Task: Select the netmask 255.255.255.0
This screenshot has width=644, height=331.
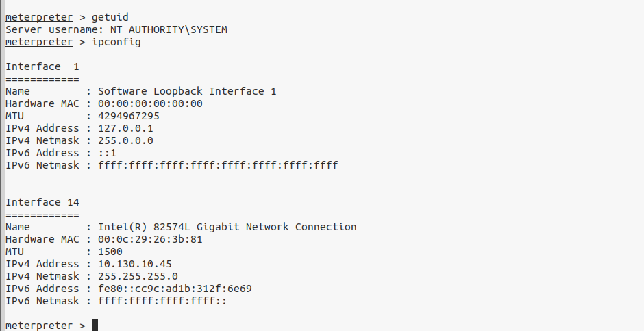Action: click(x=138, y=276)
